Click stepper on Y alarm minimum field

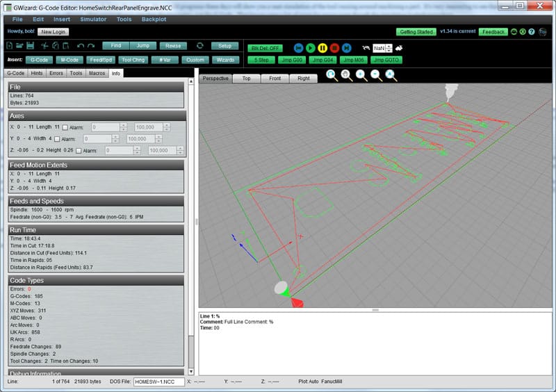pos(115,139)
